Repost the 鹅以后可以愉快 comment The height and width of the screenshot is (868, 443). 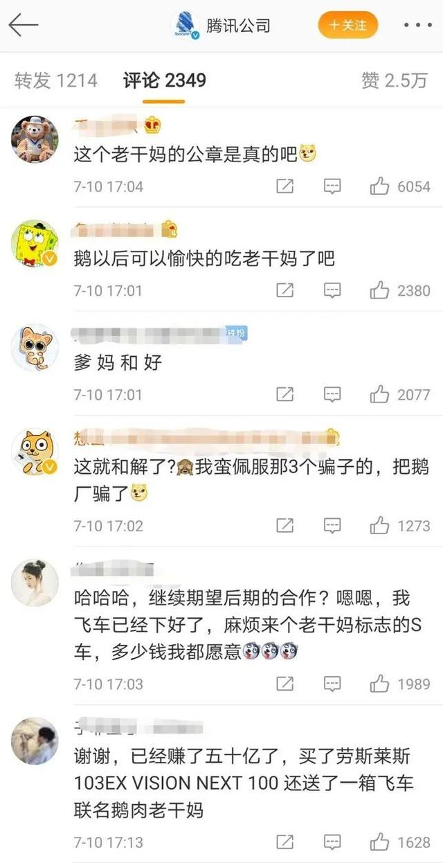click(285, 290)
